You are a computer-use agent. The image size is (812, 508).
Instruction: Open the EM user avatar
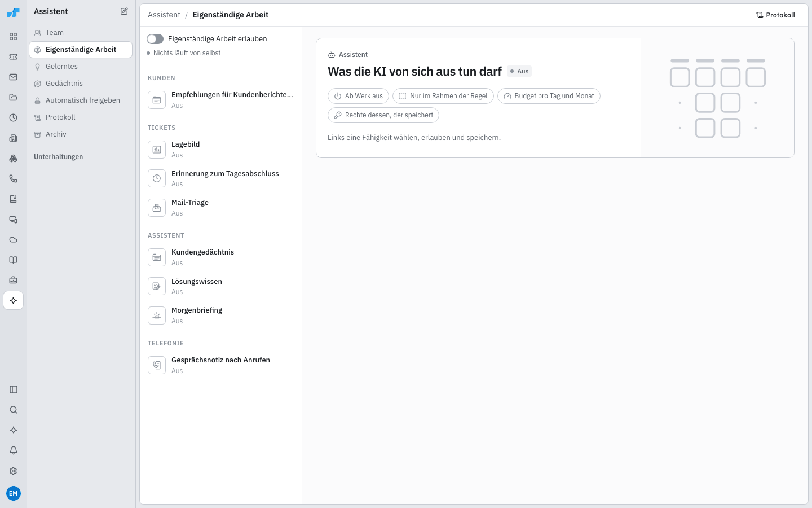pyautogui.click(x=14, y=493)
